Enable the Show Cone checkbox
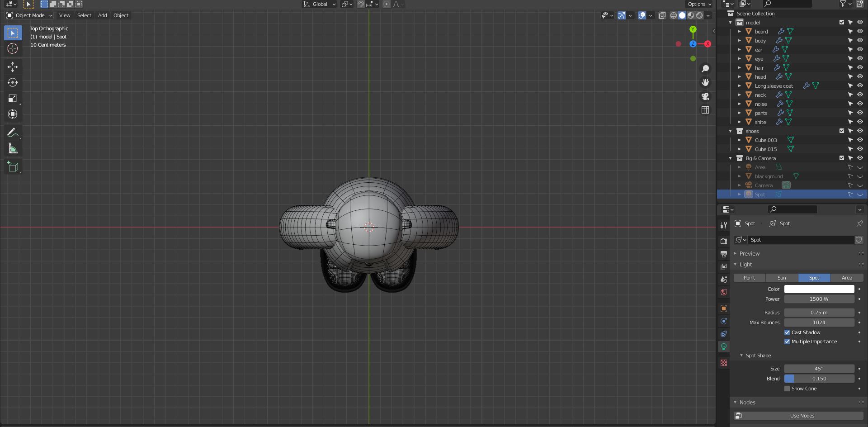The width and height of the screenshot is (868, 427). click(787, 389)
